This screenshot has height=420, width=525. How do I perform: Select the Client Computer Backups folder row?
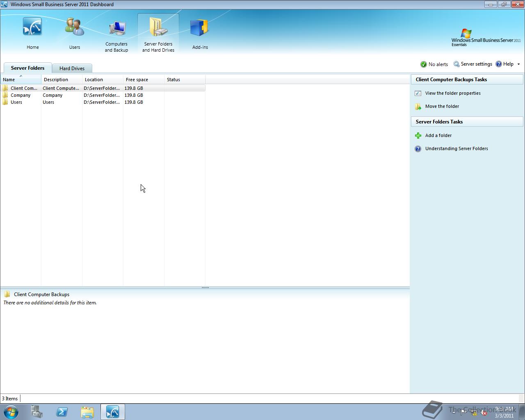103,88
